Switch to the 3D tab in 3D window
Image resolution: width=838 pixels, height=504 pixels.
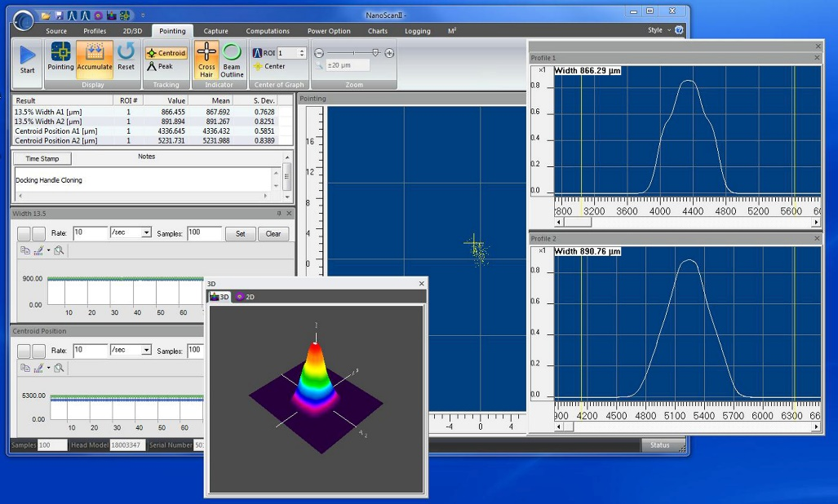(219, 297)
